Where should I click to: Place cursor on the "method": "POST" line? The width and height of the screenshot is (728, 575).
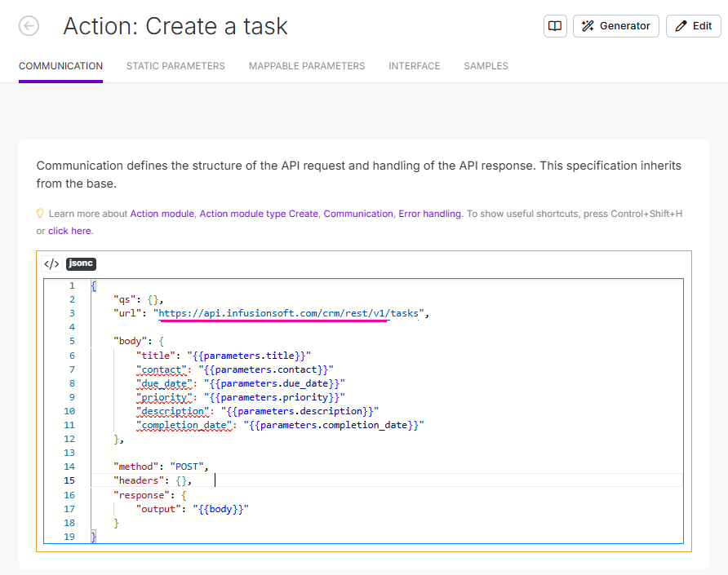tap(161, 467)
